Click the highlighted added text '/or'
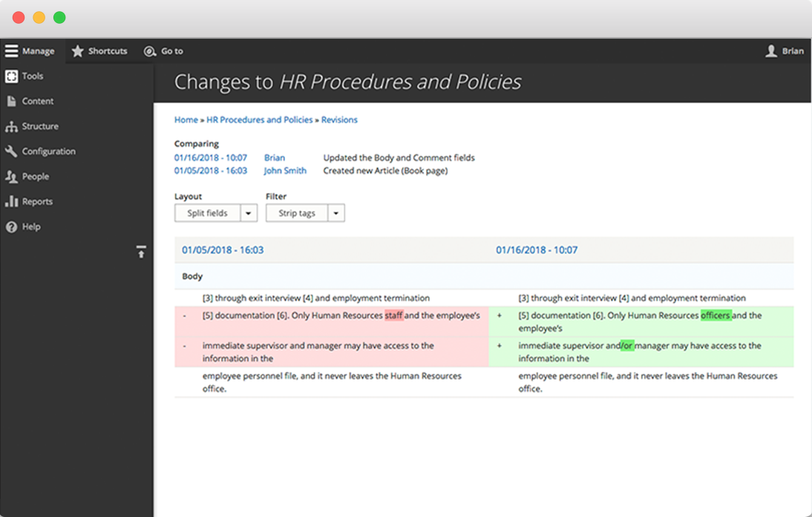Screen dimensions: 812x517 (x=627, y=345)
